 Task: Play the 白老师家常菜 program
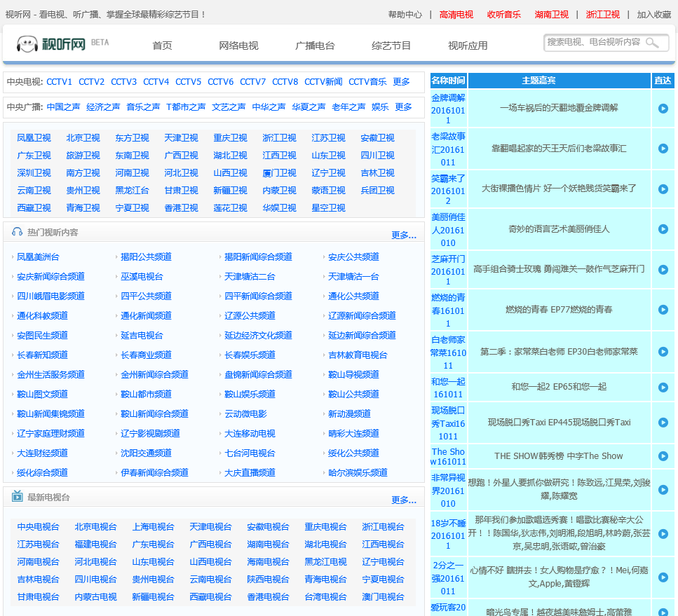coord(663,352)
